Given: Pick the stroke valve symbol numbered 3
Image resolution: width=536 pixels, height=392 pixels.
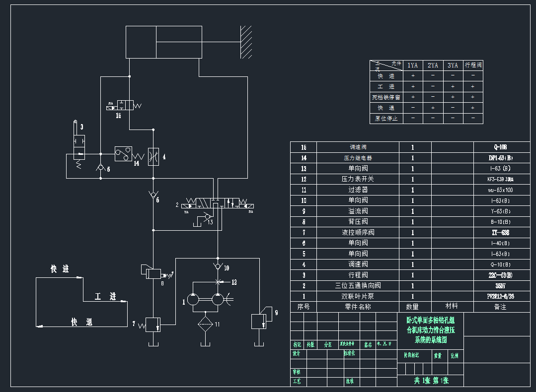Looking at the screenshot, I should pyautogui.click(x=79, y=144).
